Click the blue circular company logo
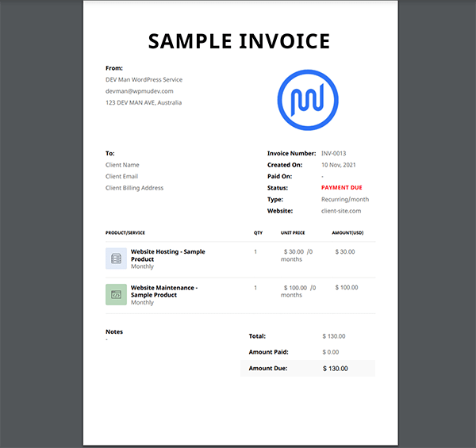 pos(308,100)
